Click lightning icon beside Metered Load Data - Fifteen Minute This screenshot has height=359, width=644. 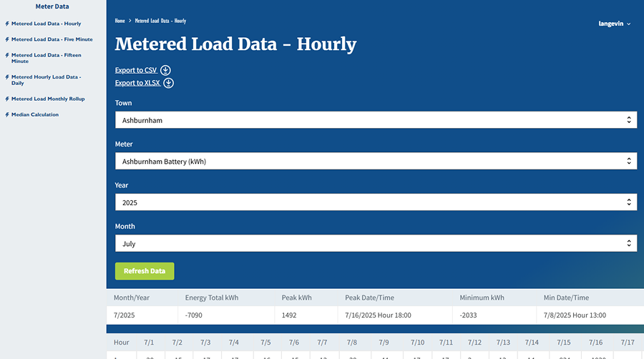[x=7, y=55]
